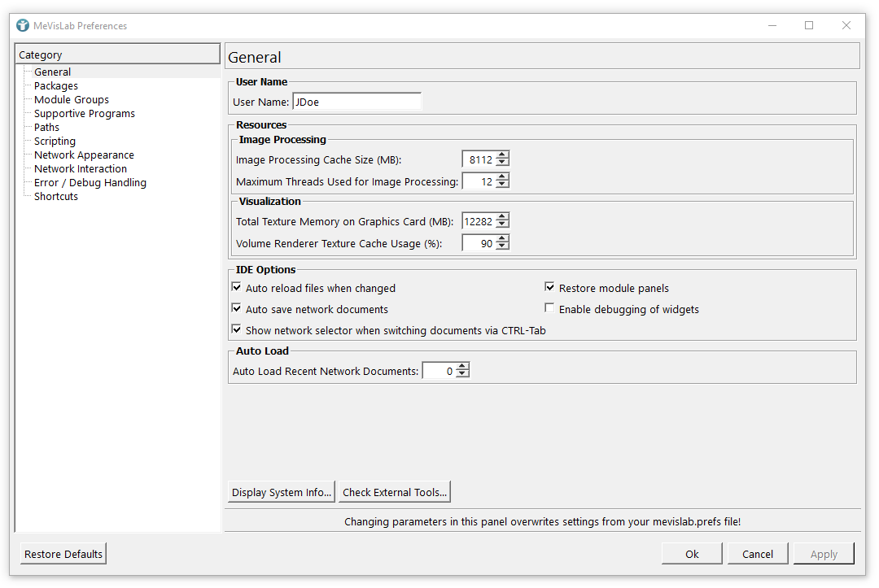
Task: Enable debugging of widgets checkbox
Action: point(550,309)
